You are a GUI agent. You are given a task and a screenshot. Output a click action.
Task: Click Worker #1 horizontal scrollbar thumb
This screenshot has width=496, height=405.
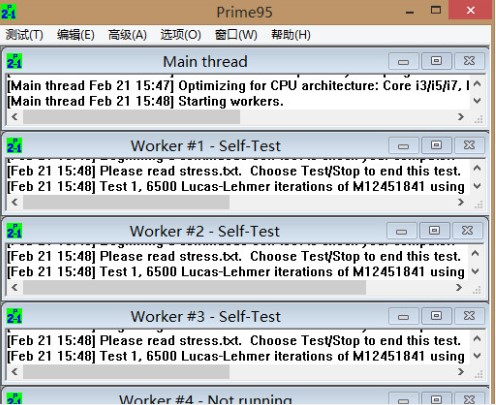tap(126, 202)
